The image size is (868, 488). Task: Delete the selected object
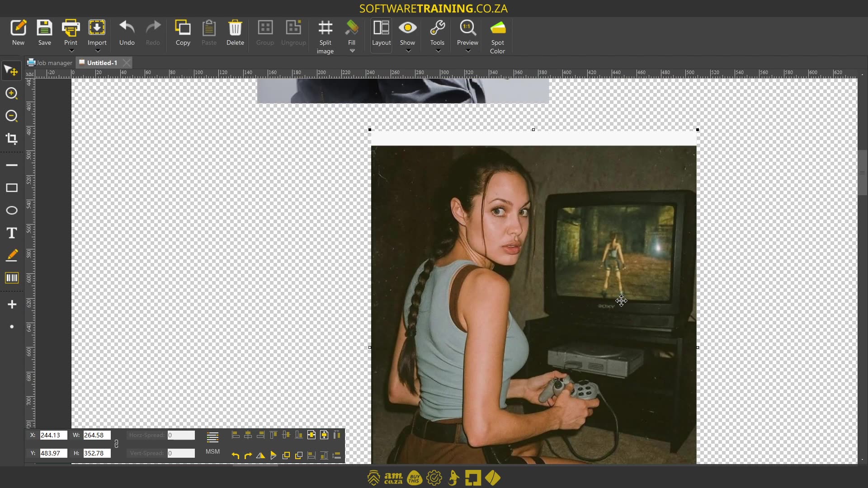(x=235, y=33)
